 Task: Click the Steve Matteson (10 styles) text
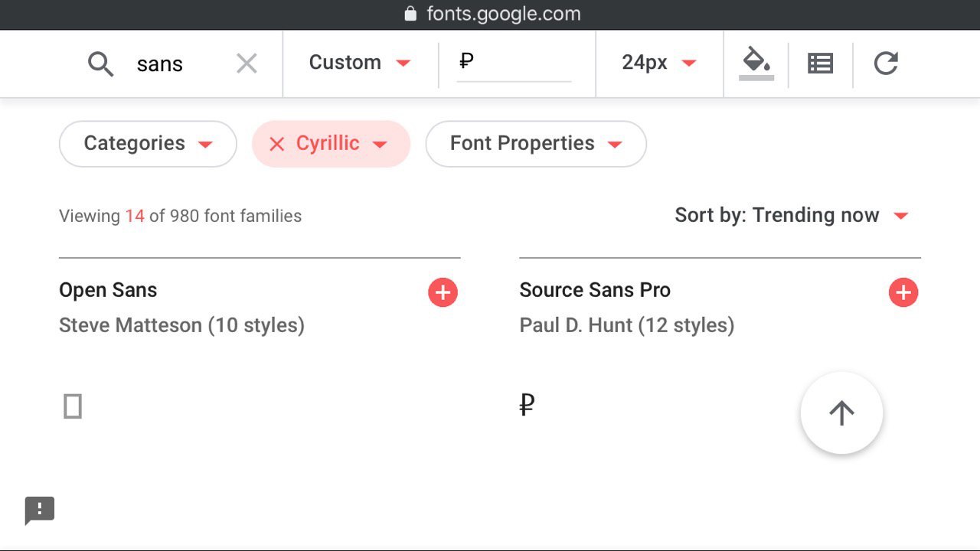181,325
